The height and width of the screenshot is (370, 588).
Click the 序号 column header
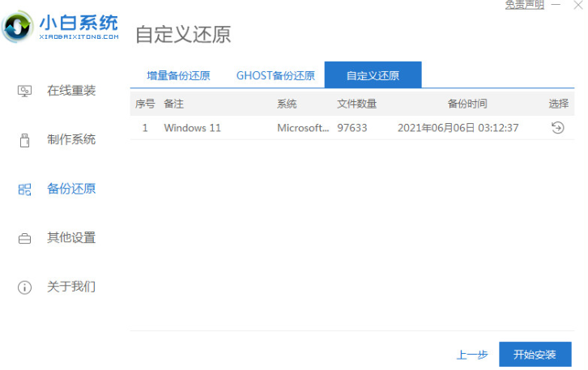pos(145,104)
